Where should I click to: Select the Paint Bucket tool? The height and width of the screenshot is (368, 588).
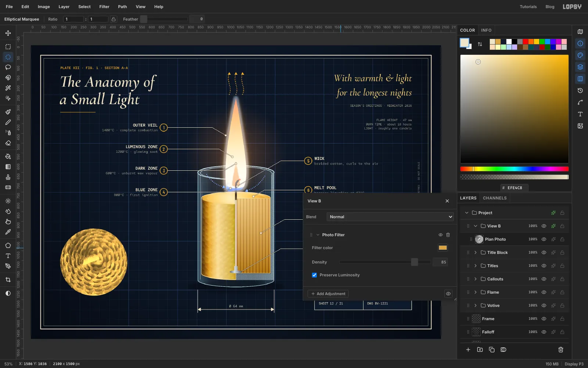[8, 156]
